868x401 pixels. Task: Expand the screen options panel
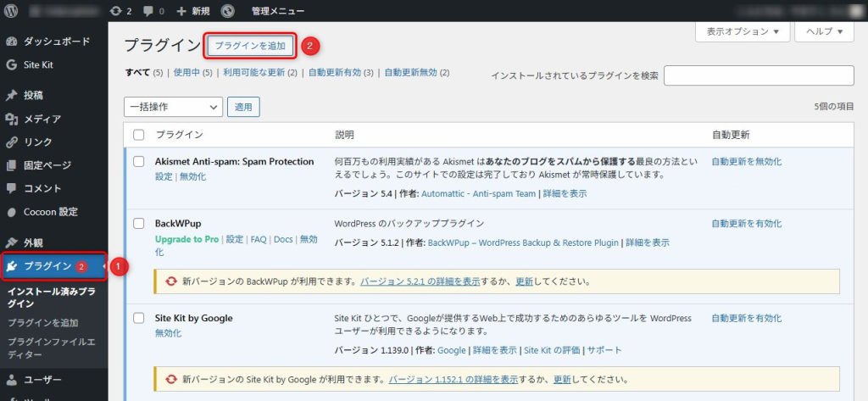(x=743, y=31)
